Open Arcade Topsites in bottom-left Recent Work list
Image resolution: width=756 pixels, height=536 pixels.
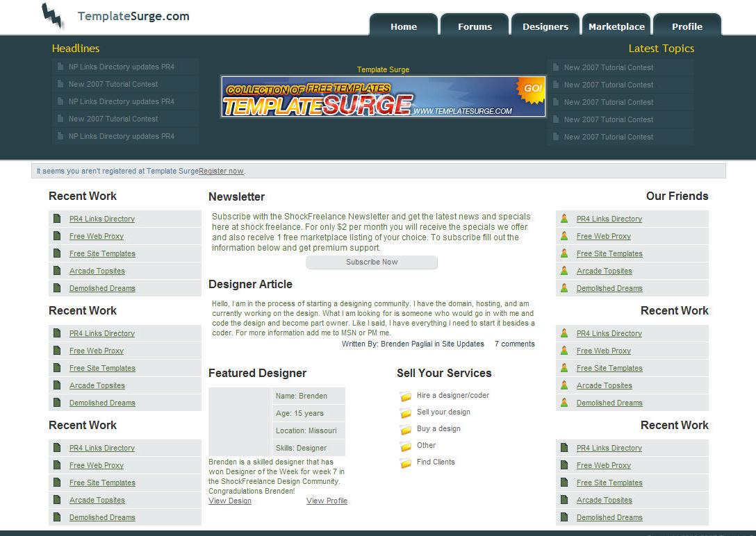tap(97, 500)
